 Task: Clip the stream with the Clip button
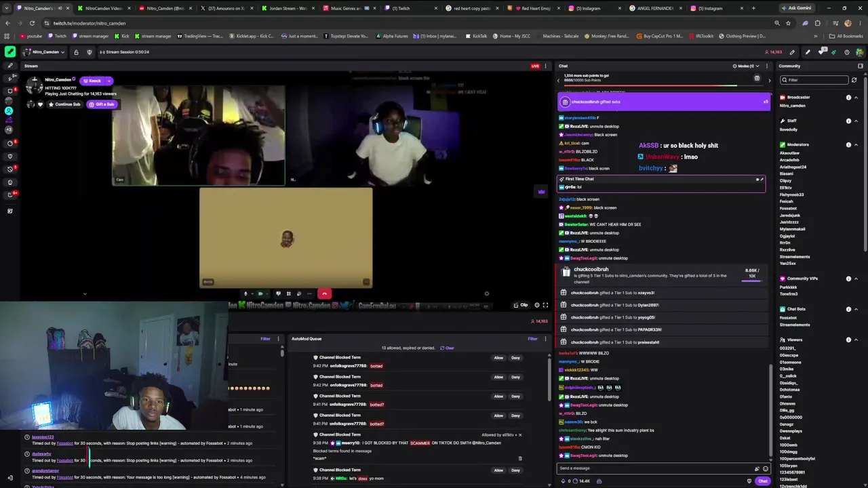521,305
